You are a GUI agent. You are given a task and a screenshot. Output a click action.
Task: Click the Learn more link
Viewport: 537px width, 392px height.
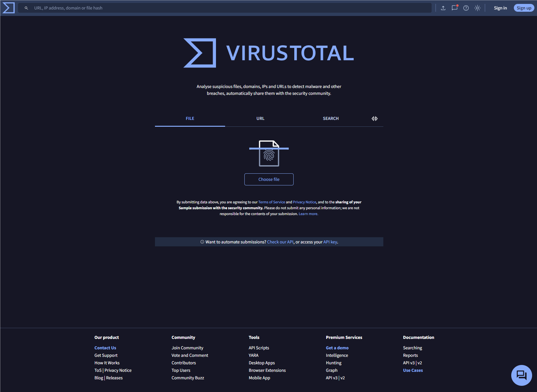(308, 214)
